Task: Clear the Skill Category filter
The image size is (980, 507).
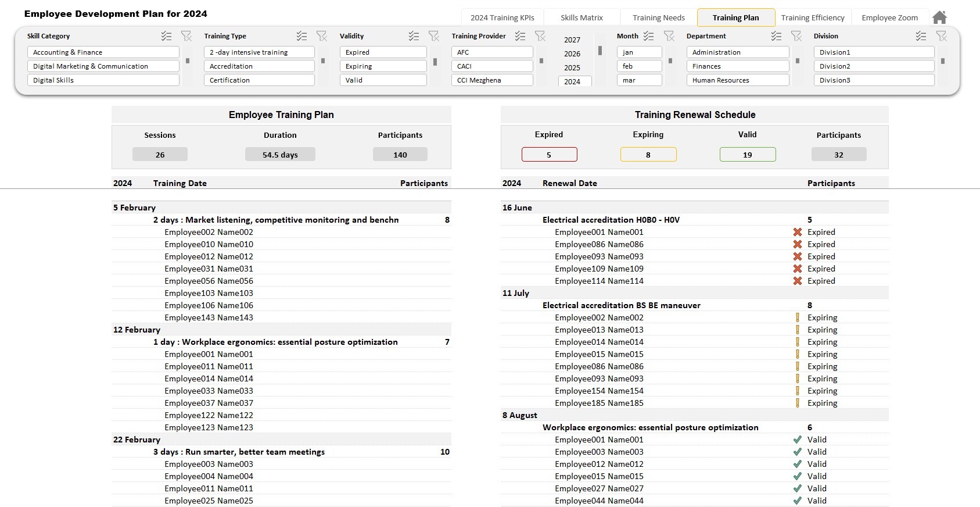Action: 186,36
